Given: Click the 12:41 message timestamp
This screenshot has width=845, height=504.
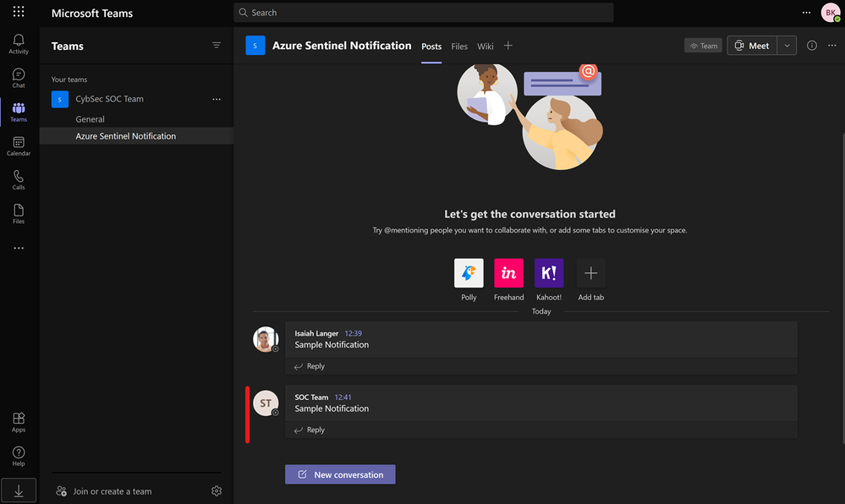Looking at the screenshot, I should click(x=343, y=397).
